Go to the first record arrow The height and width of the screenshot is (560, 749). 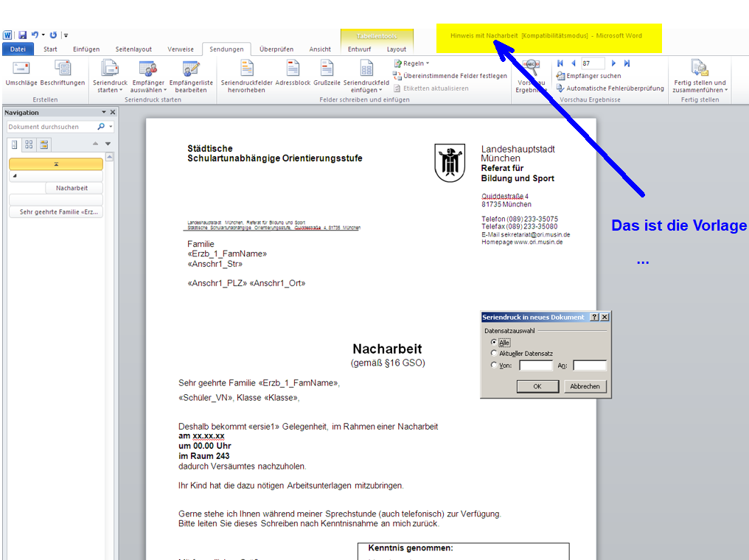point(560,63)
